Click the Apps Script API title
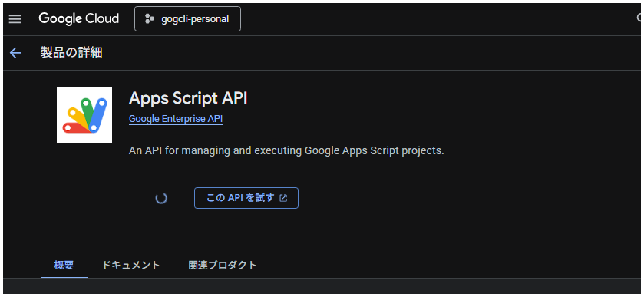 coord(188,98)
